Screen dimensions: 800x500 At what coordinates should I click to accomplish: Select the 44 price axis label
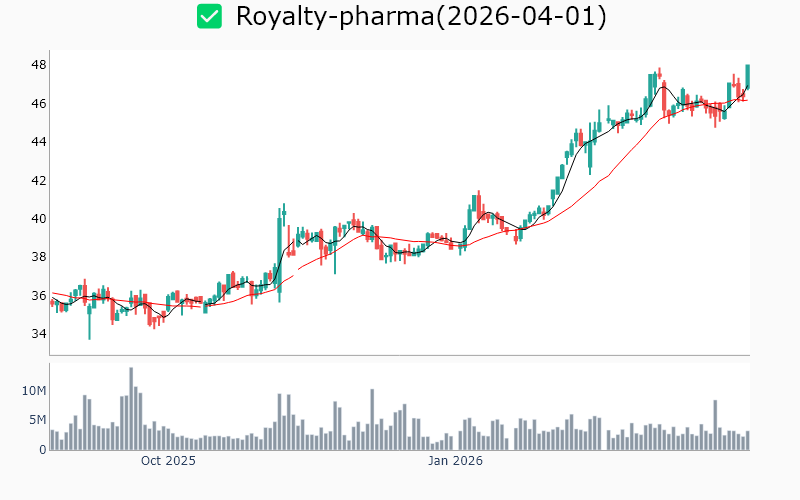coord(39,142)
